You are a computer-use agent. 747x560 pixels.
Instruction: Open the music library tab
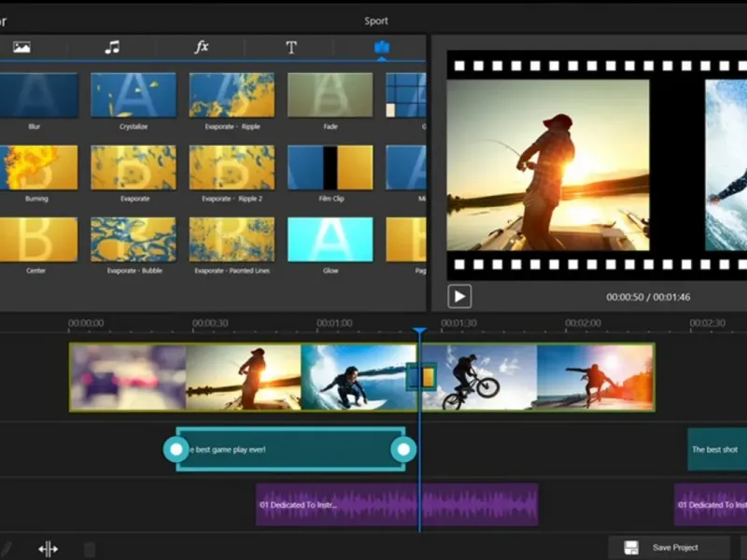112,48
